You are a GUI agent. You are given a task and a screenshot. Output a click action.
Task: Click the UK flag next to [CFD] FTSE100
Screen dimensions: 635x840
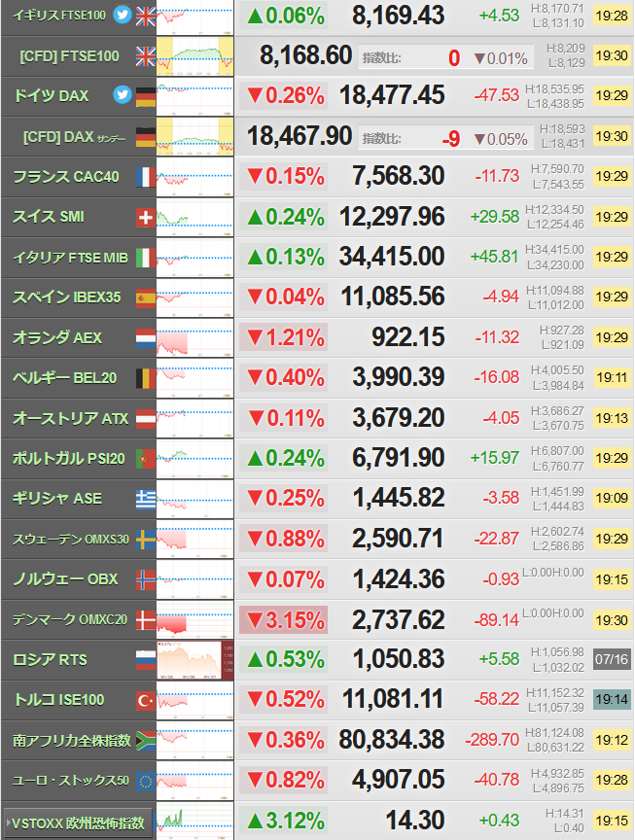146,56
